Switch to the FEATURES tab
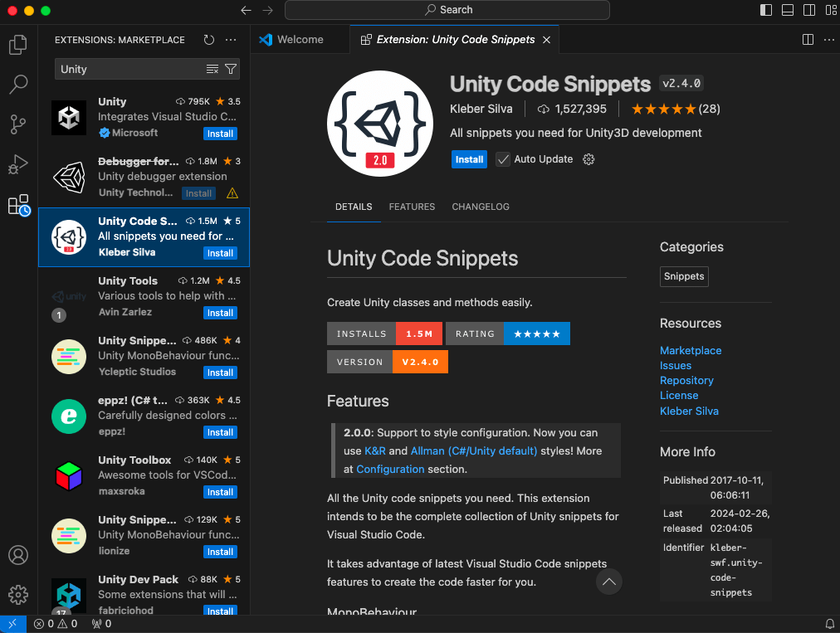Screen dimensions: 840x633 coord(412,207)
